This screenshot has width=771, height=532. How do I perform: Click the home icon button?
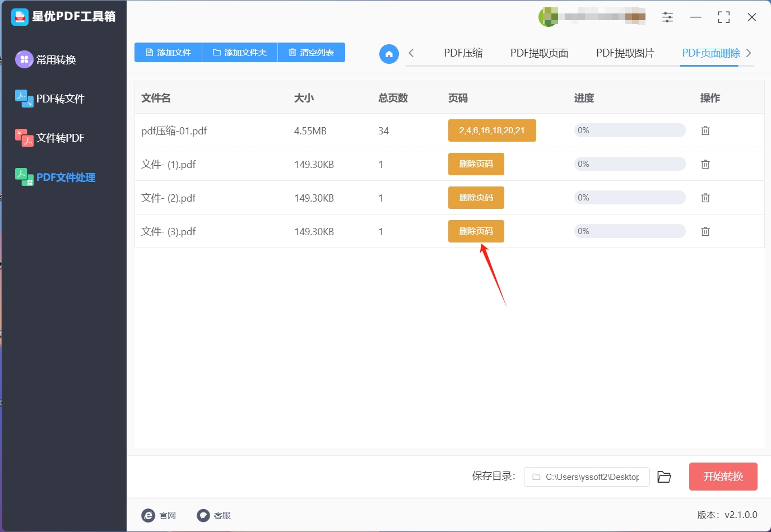[389, 54]
